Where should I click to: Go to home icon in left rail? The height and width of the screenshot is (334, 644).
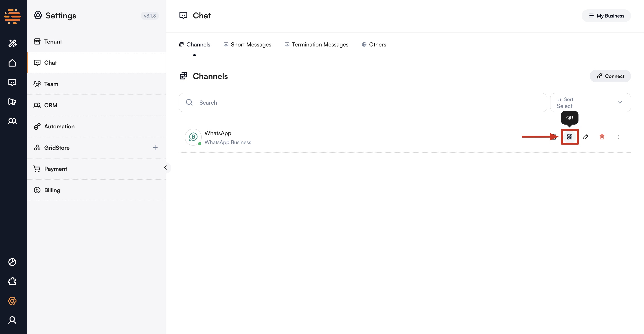coord(12,63)
